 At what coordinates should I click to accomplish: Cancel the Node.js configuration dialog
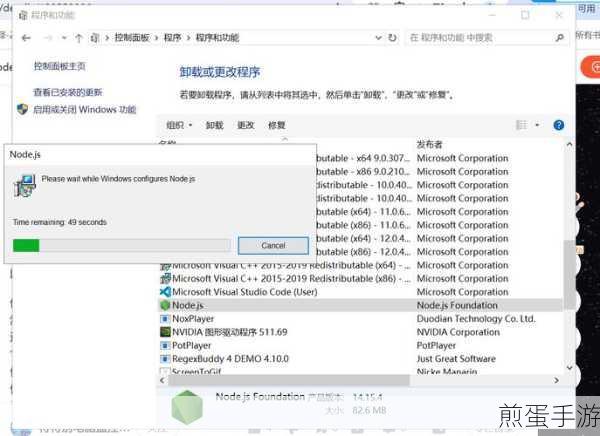[273, 245]
